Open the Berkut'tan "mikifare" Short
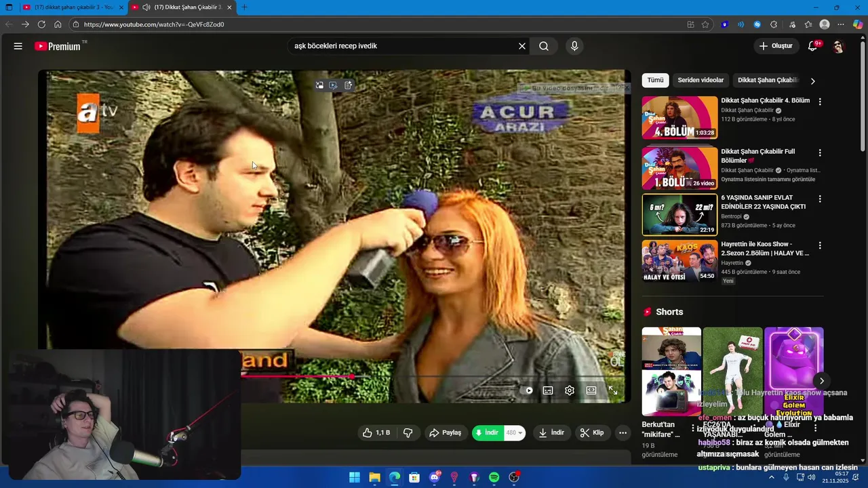The height and width of the screenshot is (488, 868). (671, 371)
